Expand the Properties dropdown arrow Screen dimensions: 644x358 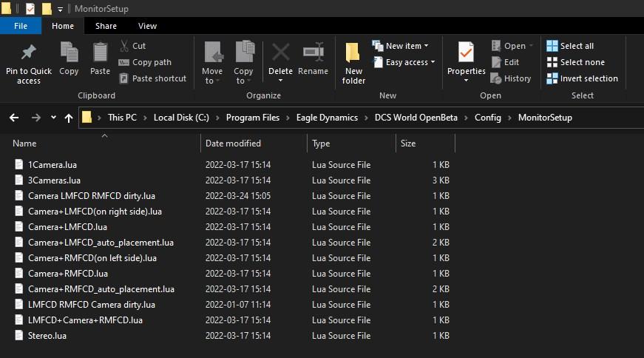466,80
